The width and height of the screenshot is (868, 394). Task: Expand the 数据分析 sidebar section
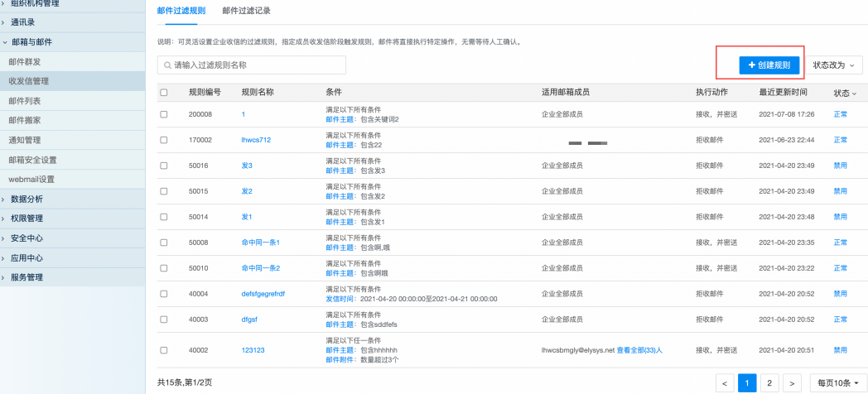tap(73, 199)
